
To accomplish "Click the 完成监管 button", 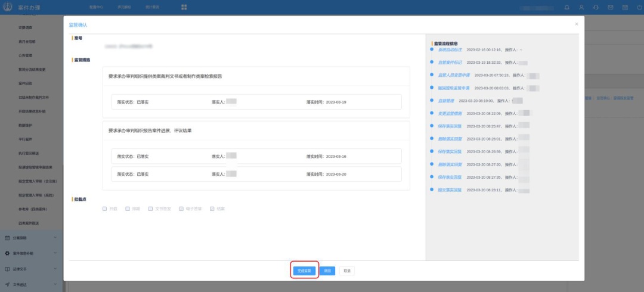I will 304,271.
